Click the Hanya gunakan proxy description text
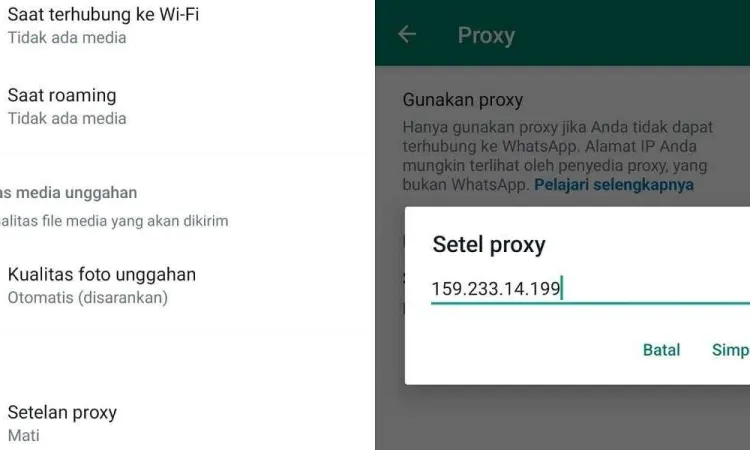 (558, 155)
